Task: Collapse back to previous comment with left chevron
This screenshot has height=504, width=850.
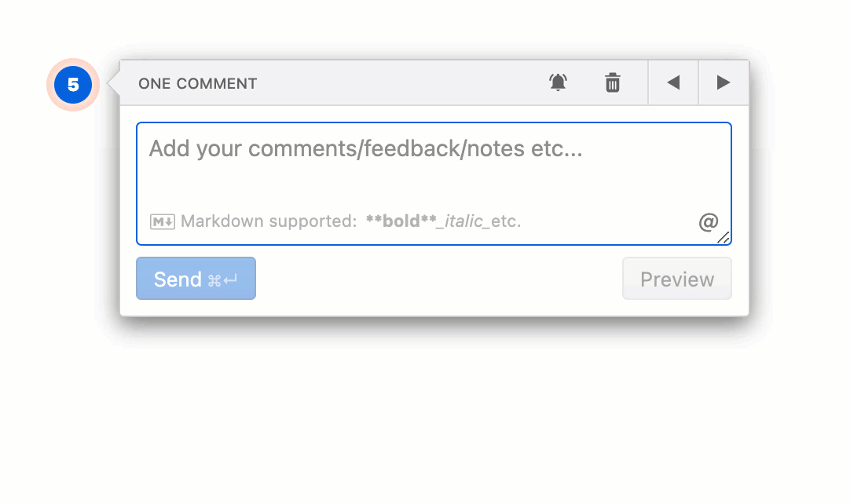Action: [672, 82]
